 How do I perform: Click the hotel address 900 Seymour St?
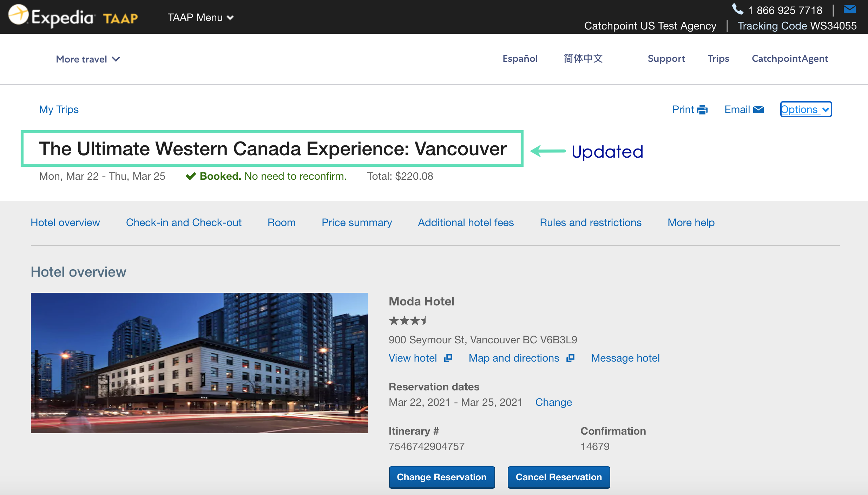(483, 340)
